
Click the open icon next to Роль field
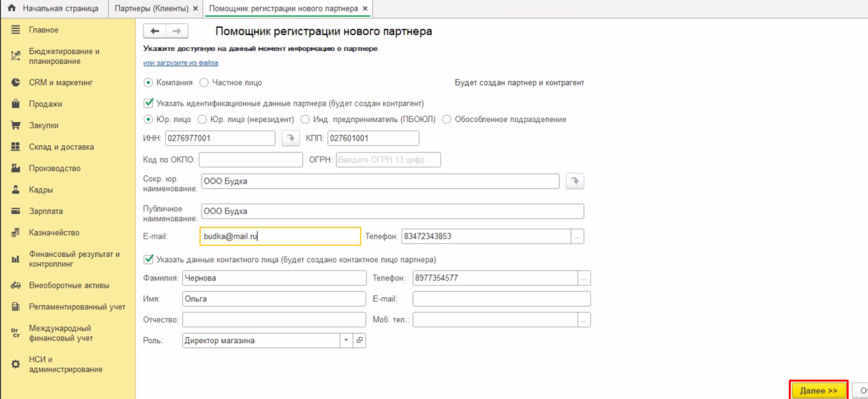click(x=360, y=341)
